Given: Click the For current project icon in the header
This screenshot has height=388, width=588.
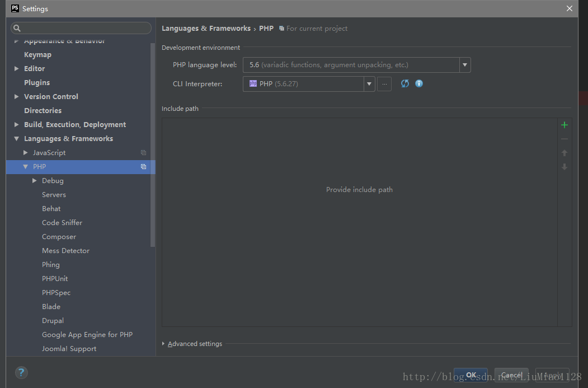Looking at the screenshot, I should [281, 29].
